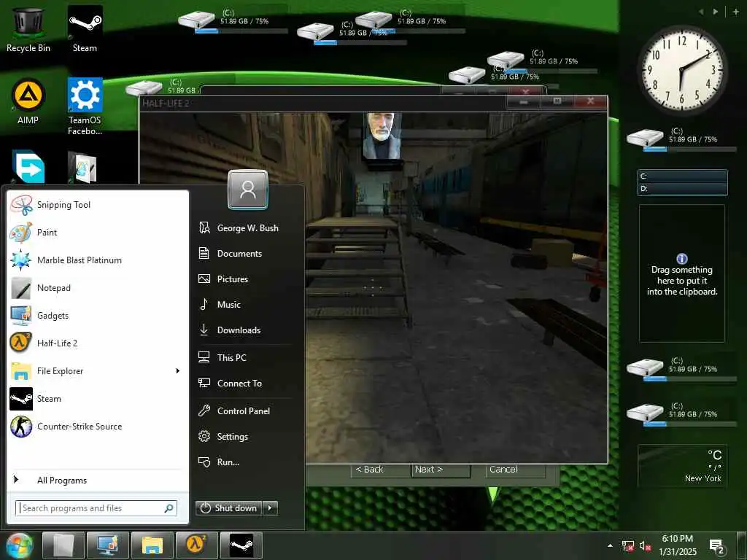Open the monitor icon taskbar button
Image resolution: width=747 pixels, height=560 pixels.
(x=108, y=545)
